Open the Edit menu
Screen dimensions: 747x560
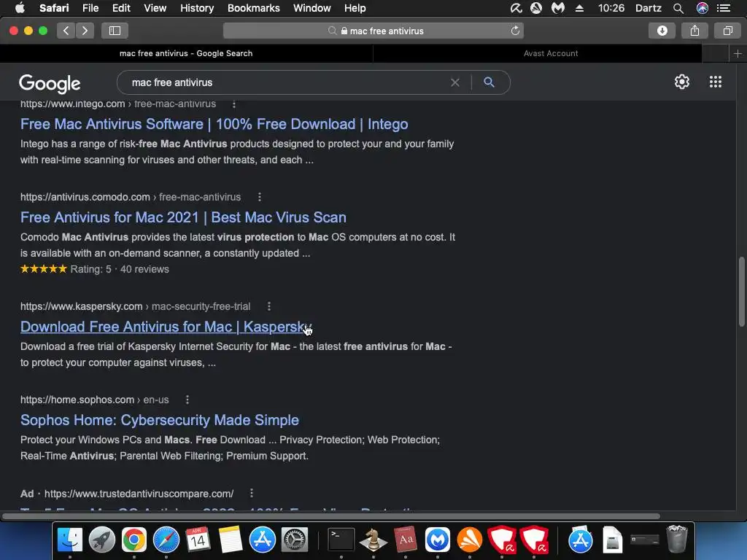[x=121, y=8]
